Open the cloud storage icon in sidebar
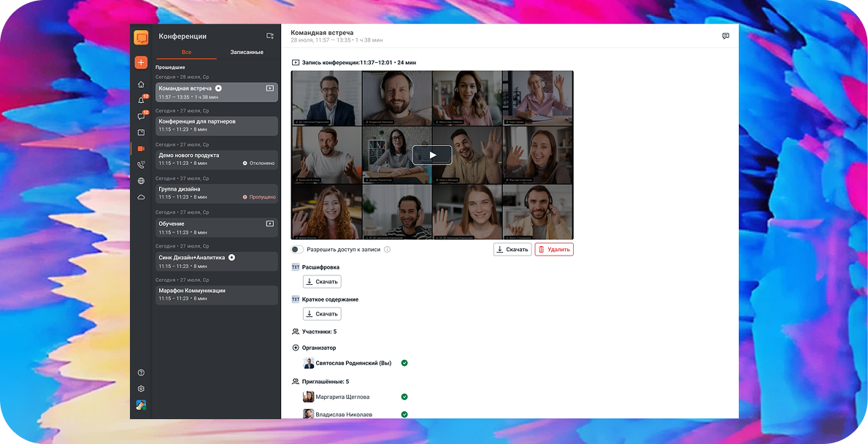The height and width of the screenshot is (444, 868). pyautogui.click(x=141, y=197)
